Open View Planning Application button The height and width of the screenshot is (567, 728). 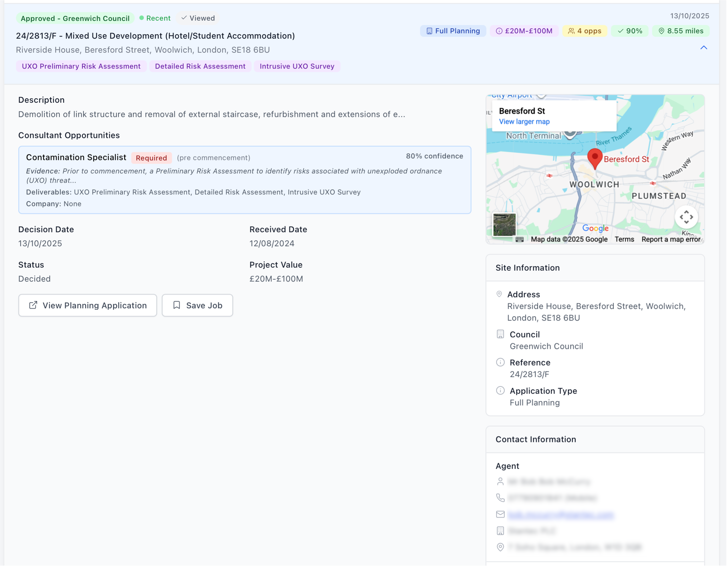(x=88, y=306)
